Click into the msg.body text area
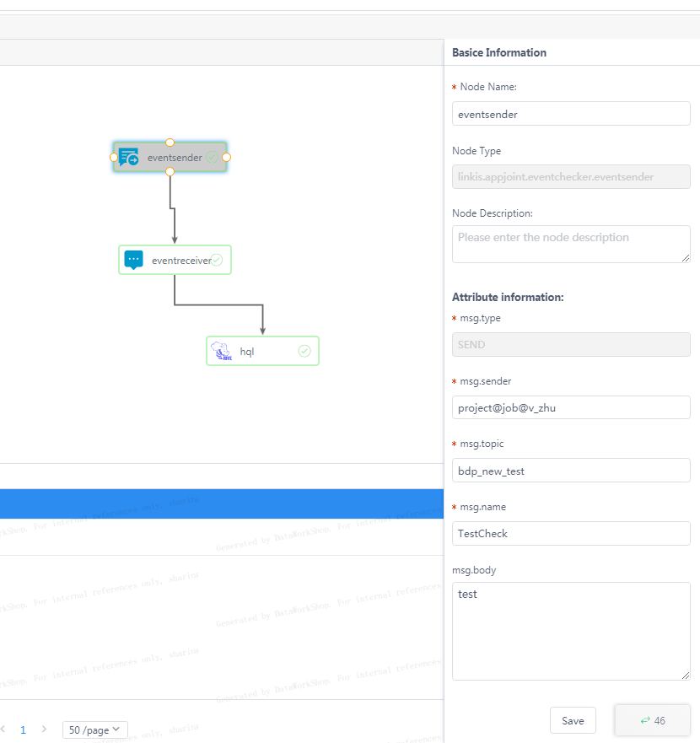 coord(571,631)
